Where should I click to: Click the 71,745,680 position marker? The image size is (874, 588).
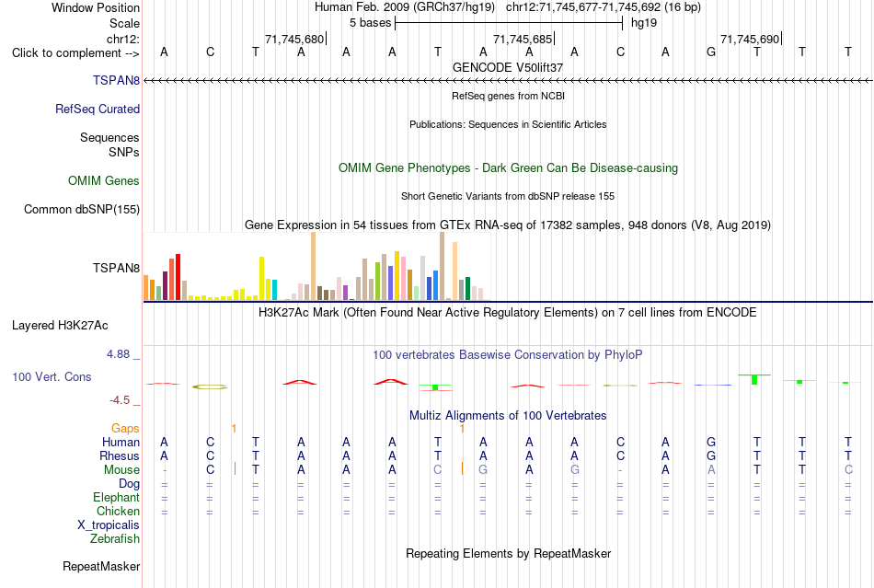[x=295, y=39]
